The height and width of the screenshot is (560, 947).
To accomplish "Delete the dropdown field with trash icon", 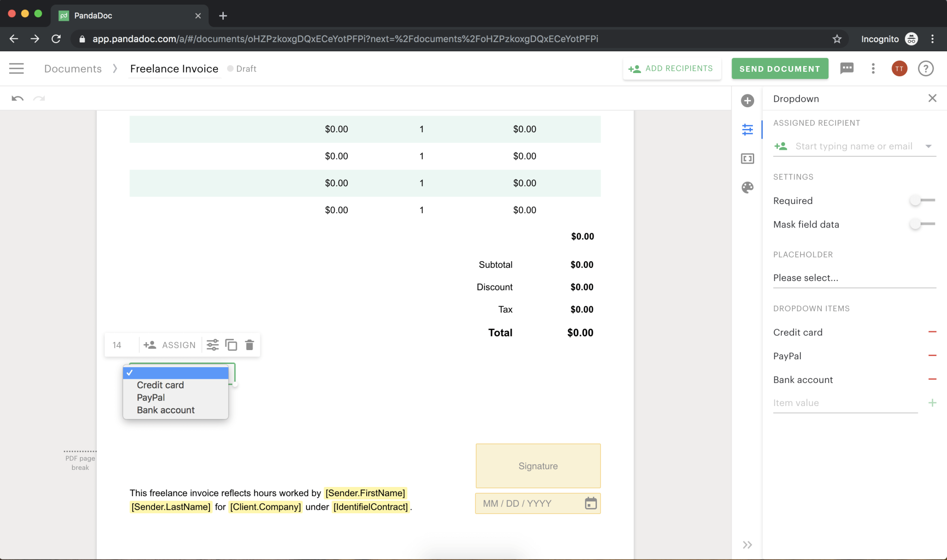I will point(250,345).
